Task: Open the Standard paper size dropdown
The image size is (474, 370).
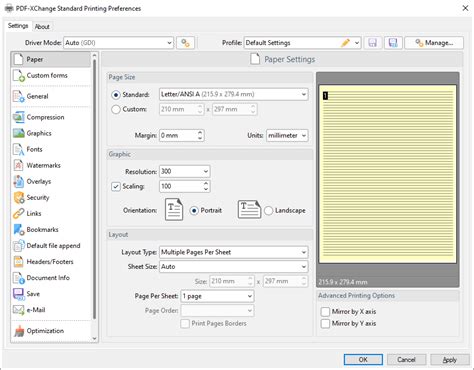Action: point(234,94)
